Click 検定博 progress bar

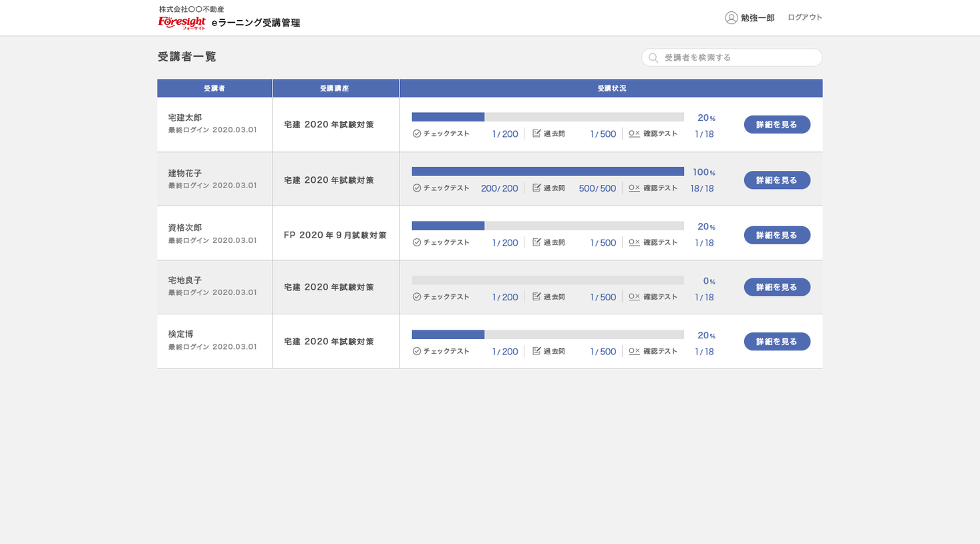pos(548,334)
